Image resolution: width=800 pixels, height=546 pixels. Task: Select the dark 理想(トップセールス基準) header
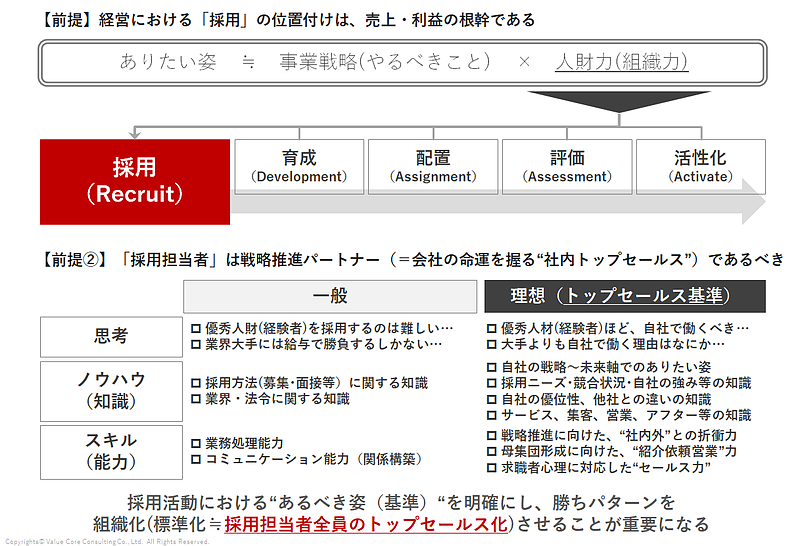625,296
